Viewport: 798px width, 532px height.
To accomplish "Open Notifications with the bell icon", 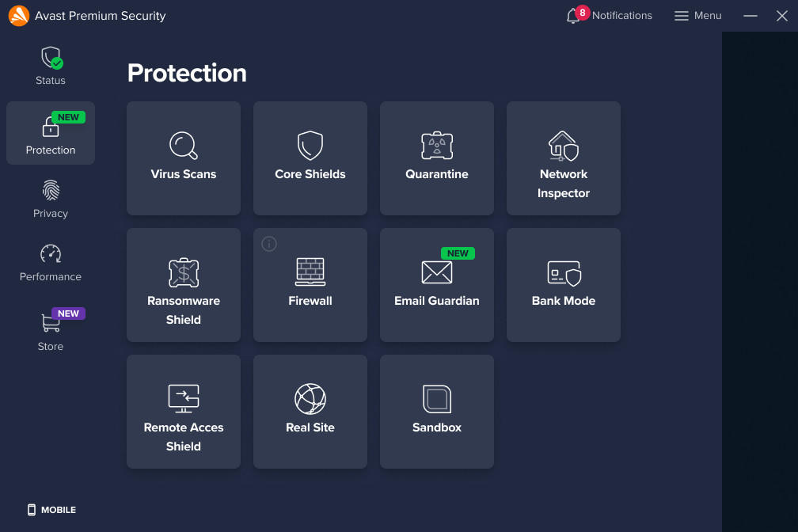I will click(609, 15).
